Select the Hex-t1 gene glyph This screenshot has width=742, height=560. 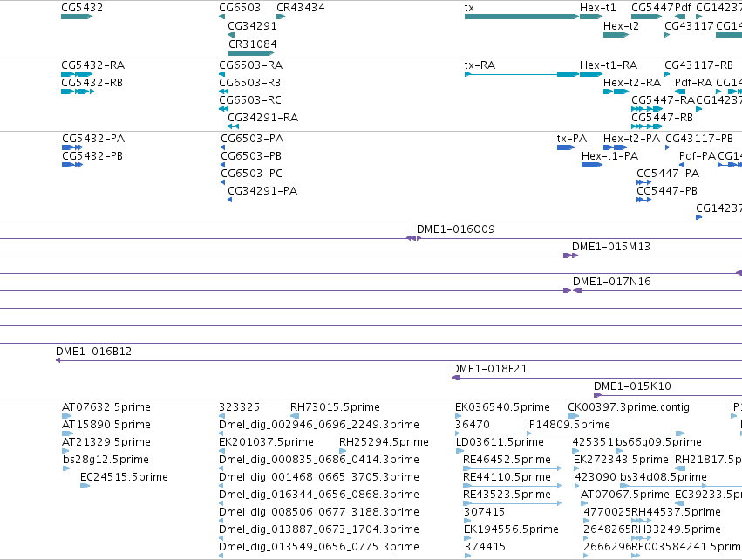coord(591,17)
